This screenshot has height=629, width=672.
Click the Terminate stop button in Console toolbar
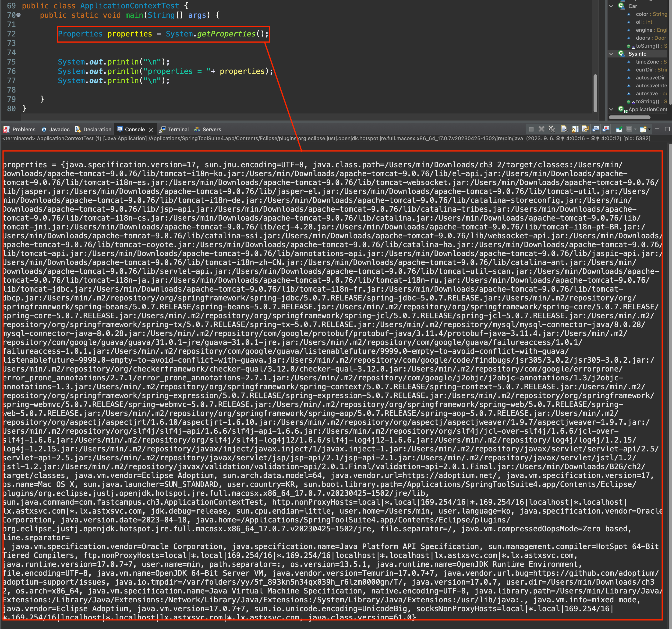tap(531, 129)
